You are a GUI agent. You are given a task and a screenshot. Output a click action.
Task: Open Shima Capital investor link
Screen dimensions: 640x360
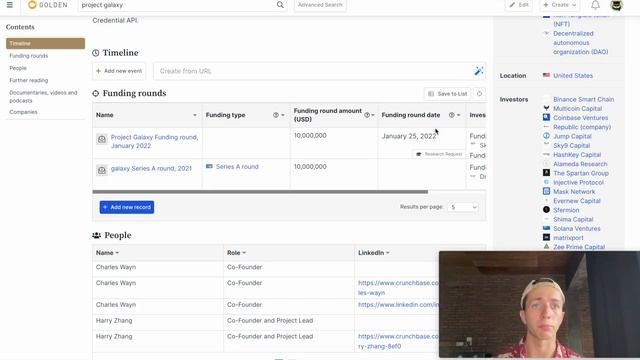coord(573,219)
